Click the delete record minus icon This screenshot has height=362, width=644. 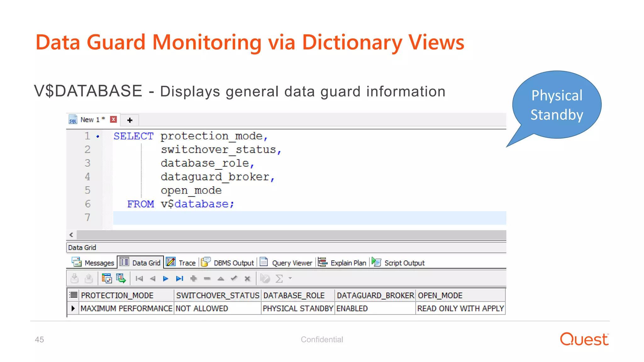pos(207,278)
